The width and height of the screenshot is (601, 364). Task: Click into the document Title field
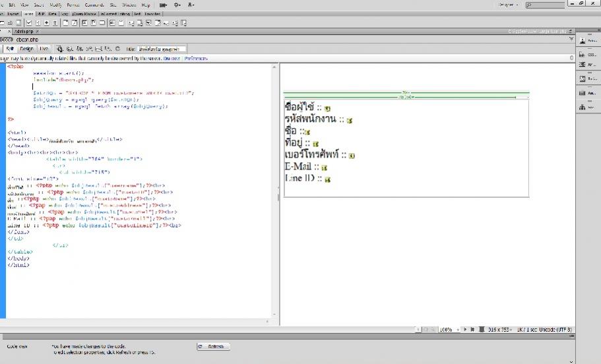[x=162, y=49]
